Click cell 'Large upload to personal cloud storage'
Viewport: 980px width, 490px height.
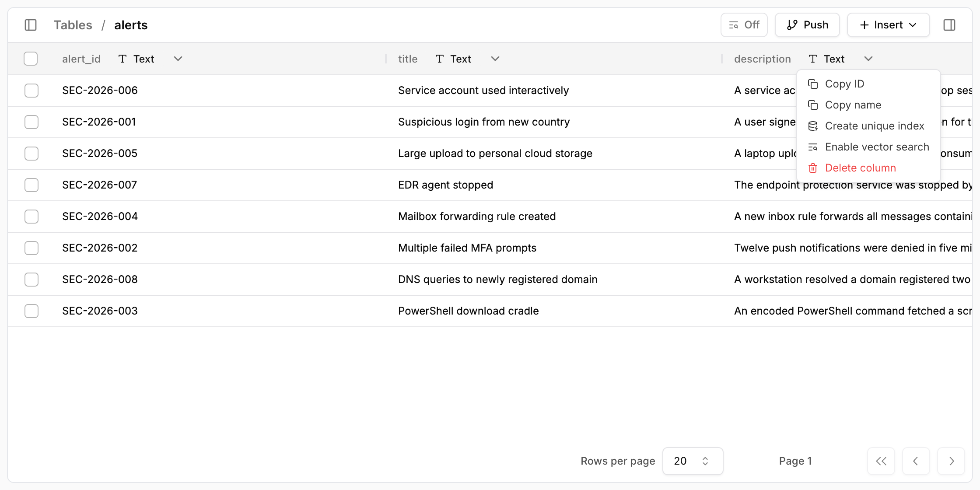click(x=495, y=154)
